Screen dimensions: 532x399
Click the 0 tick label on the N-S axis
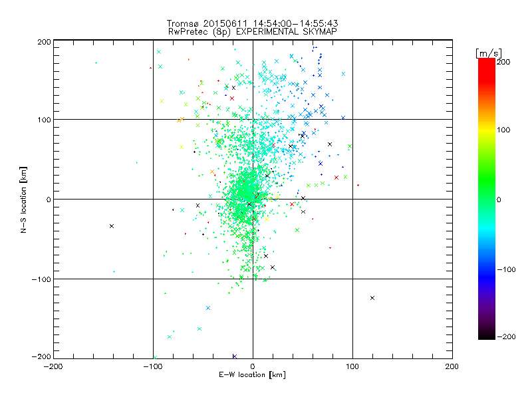coord(49,199)
